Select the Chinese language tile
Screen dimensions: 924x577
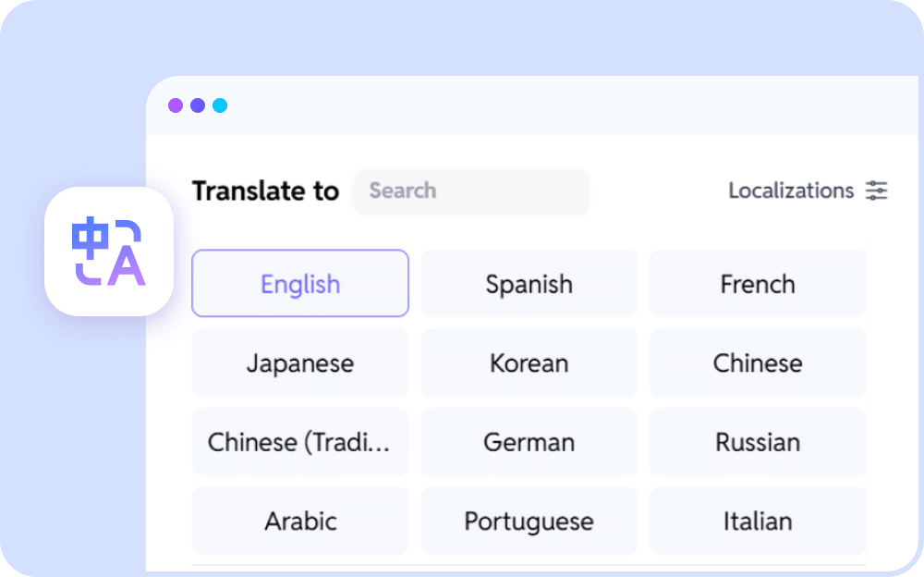[x=758, y=363]
